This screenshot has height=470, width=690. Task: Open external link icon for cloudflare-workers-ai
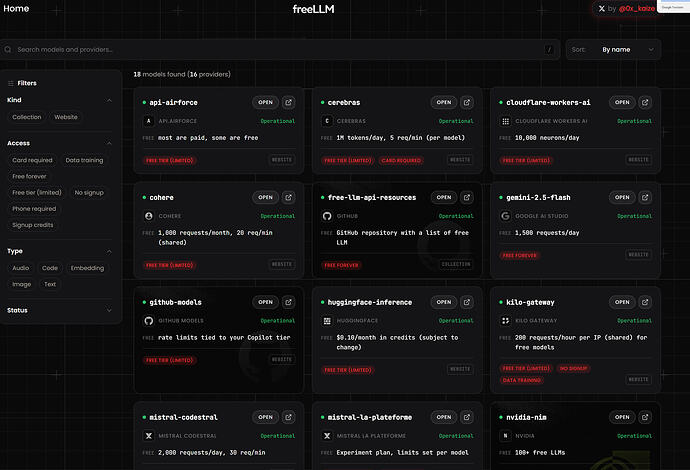pos(645,102)
